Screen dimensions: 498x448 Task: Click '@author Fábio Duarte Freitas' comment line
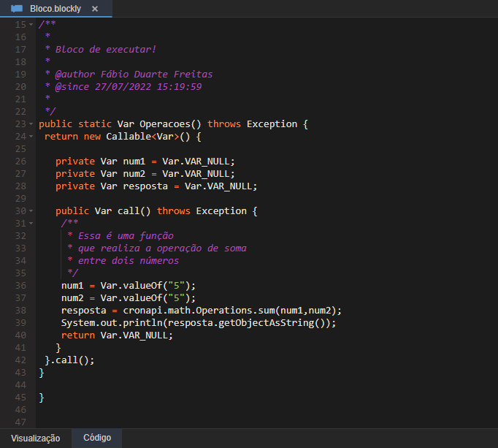pyautogui.click(x=134, y=74)
